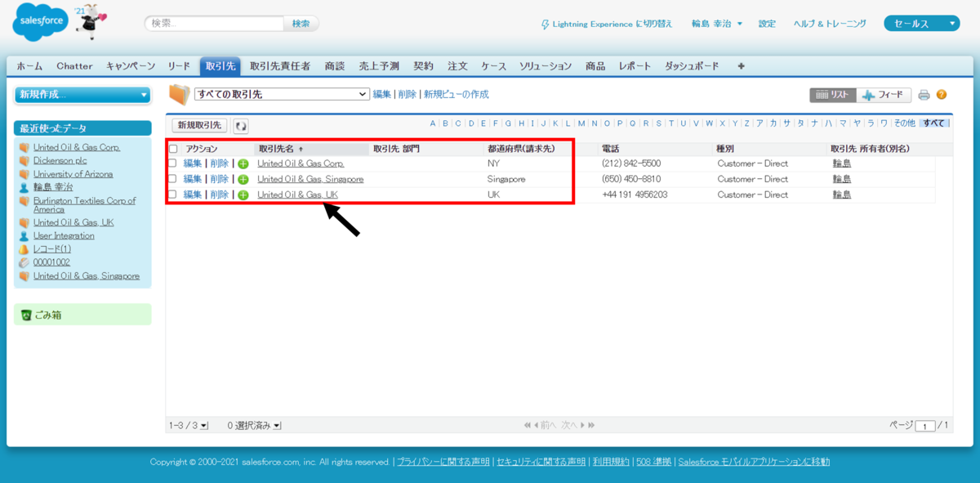980x483 pixels.
Task: Check the select-all checkbox in table header
Action: (x=173, y=150)
